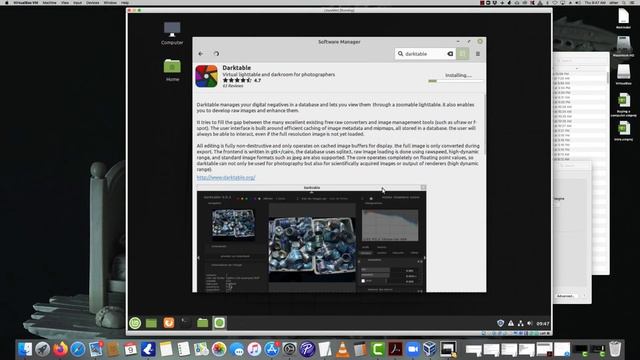Open the Linux Mint start menu

135,323
